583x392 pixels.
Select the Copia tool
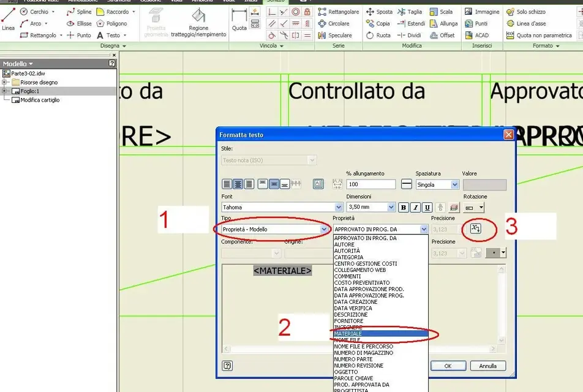(378, 23)
